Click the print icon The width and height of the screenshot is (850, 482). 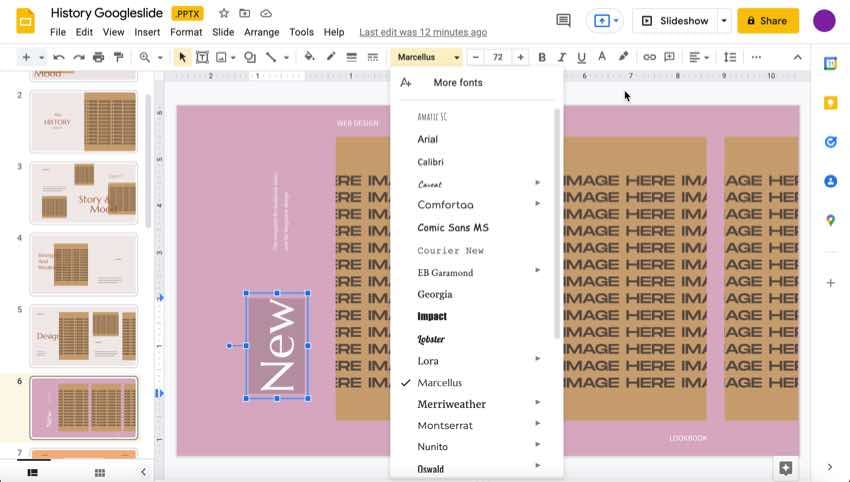pos(98,57)
